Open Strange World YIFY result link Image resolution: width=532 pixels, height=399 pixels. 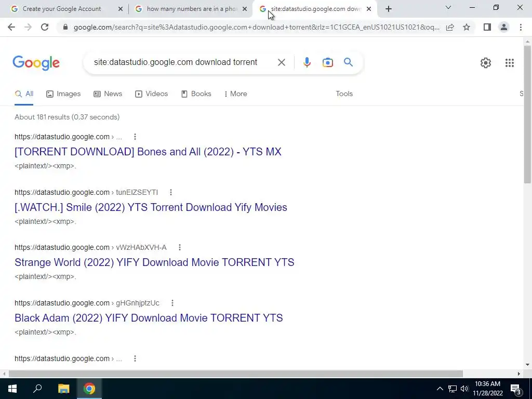click(x=154, y=262)
